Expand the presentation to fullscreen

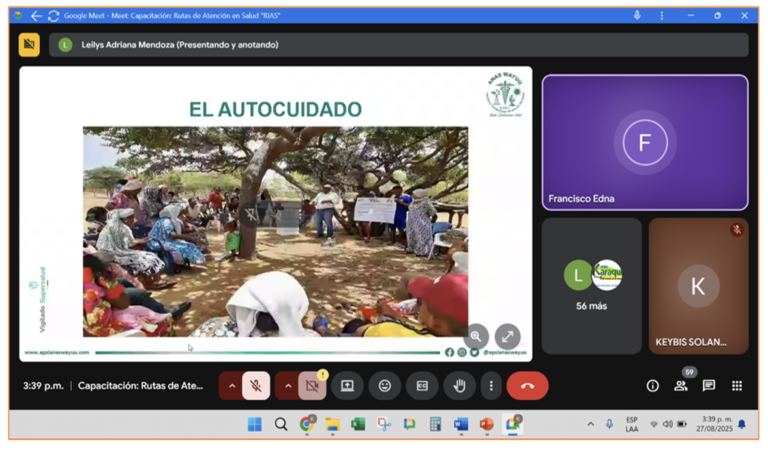pyautogui.click(x=507, y=337)
